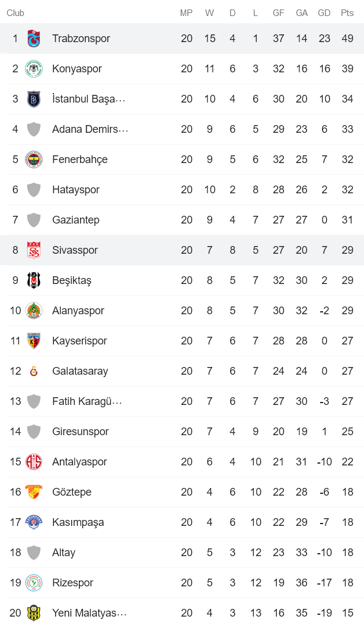Click the Konyaspor club crest
Screen dimensions: 364x632
coord(34,68)
